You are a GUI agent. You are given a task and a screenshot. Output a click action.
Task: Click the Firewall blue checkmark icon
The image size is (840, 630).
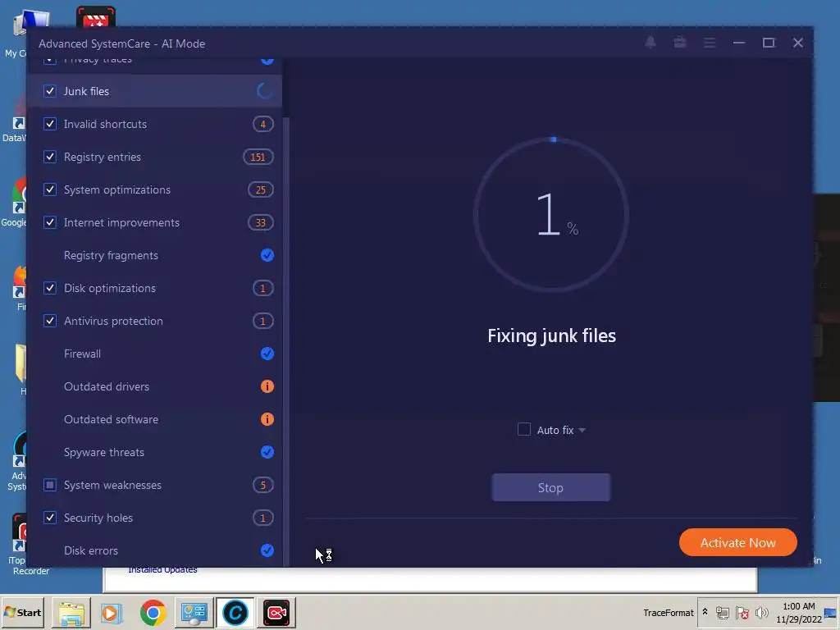[267, 354]
